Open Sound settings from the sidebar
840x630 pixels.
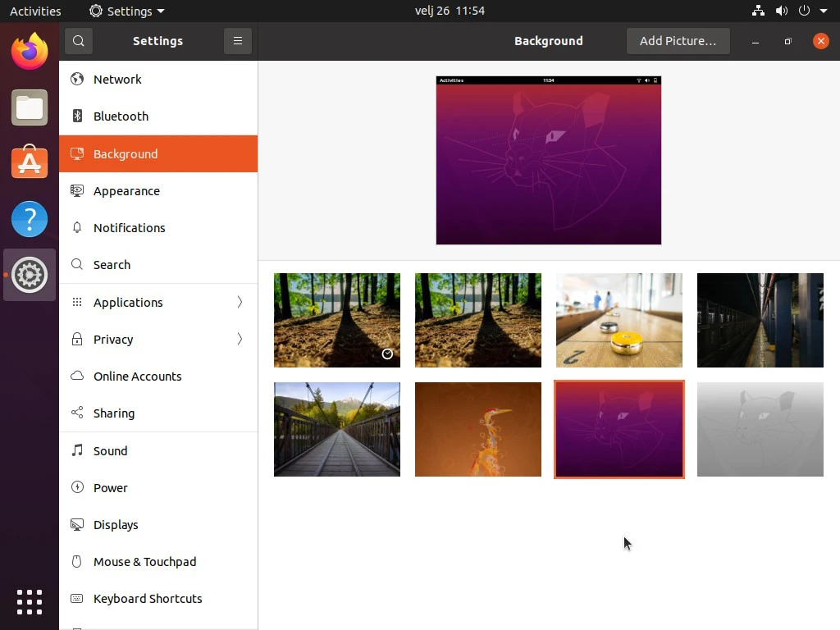pyautogui.click(x=111, y=450)
